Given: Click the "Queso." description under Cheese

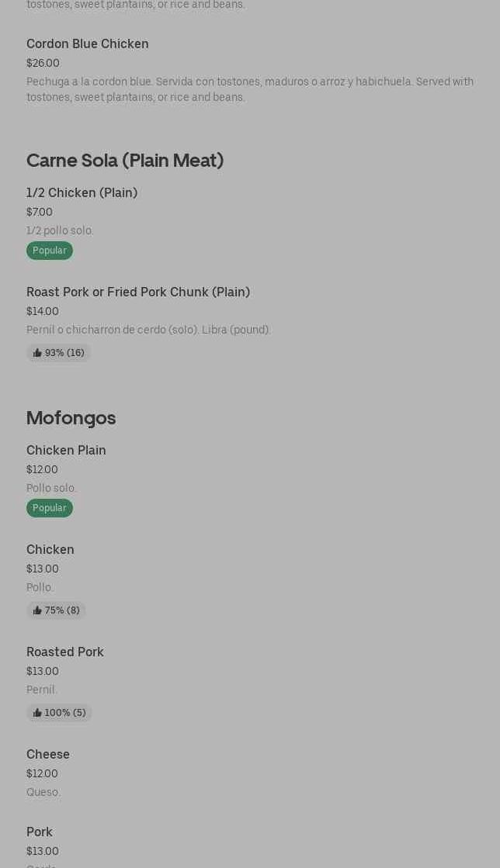Looking at the screenshot, I should 43,793.
